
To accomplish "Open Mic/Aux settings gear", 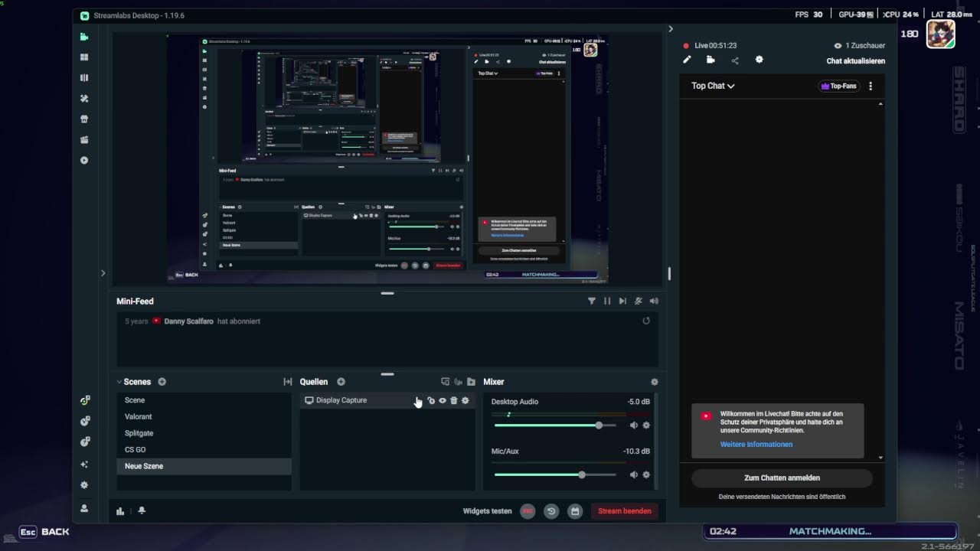I will [646, 474].
